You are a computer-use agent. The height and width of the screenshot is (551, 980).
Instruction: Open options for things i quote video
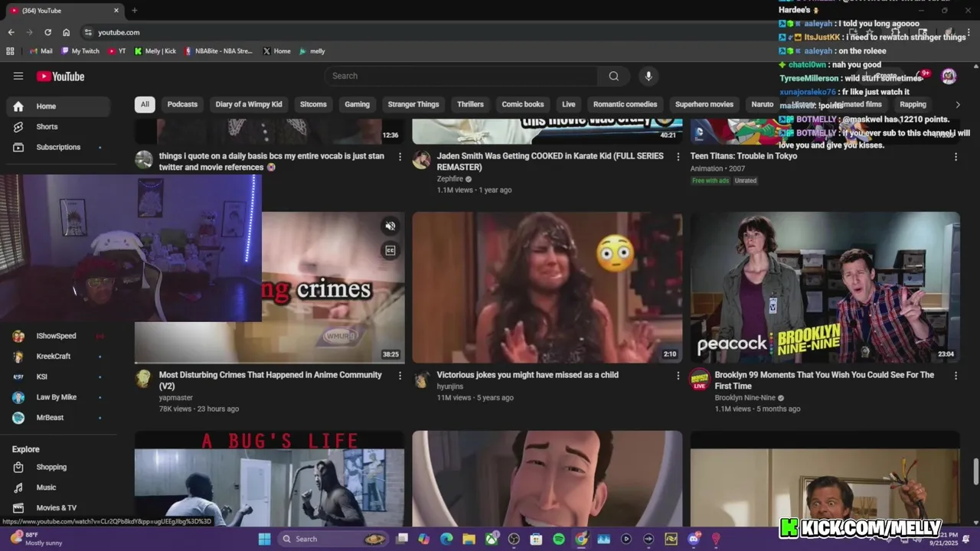[400, 156]
